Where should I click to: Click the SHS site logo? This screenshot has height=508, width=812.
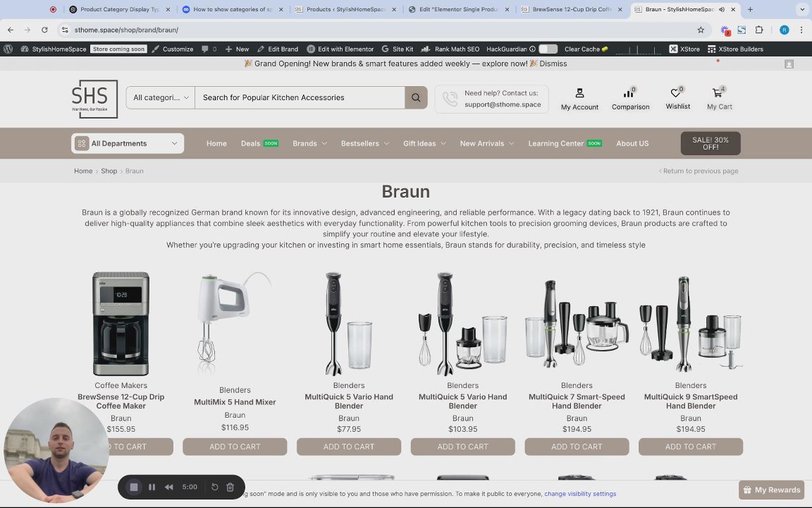click(94, 99)
